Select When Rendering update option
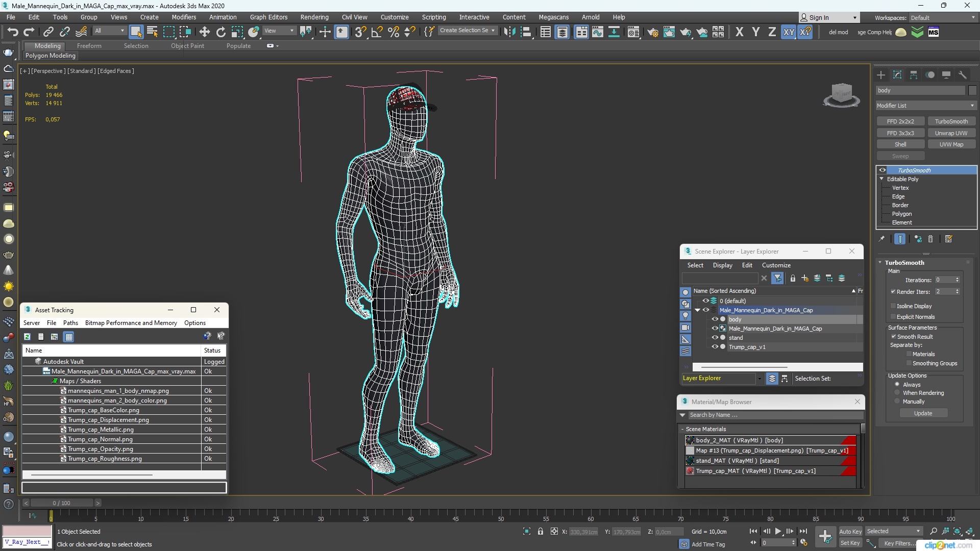The image size is (980, 551). (897, 393)
